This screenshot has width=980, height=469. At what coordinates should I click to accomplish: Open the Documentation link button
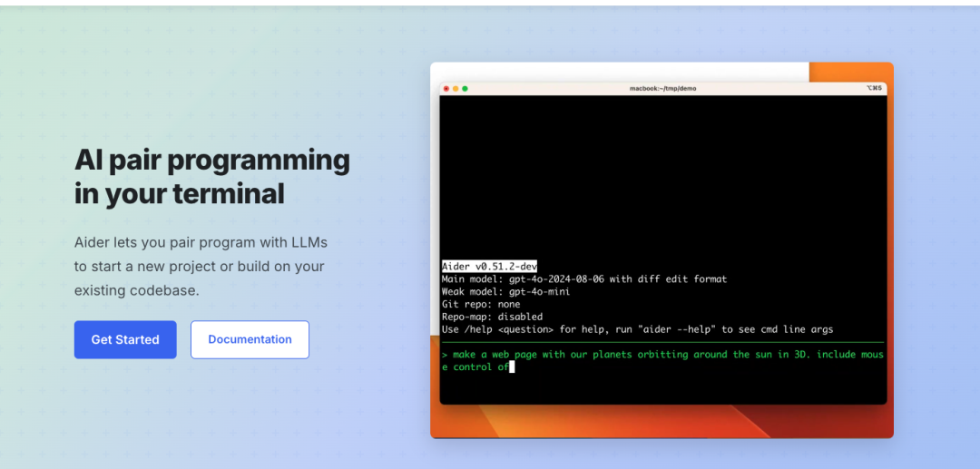click(250, 339)
